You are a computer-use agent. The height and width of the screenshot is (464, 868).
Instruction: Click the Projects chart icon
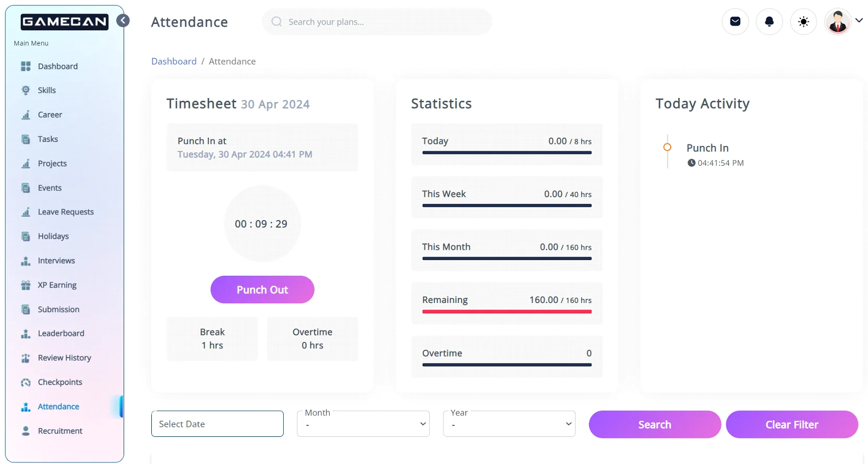click(26, 164)
